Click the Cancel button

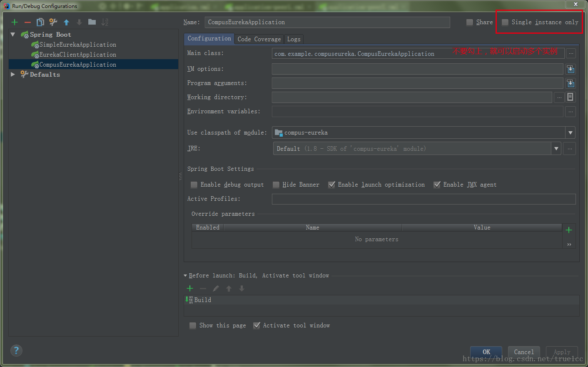523,352
